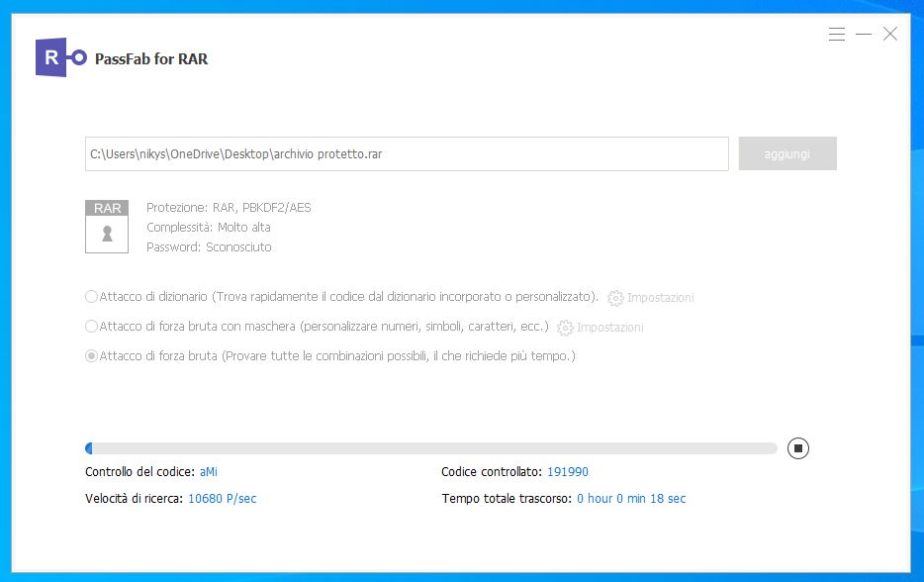
Task: Select Attacco di forza bruta radio button
Action: pos(91,356)
